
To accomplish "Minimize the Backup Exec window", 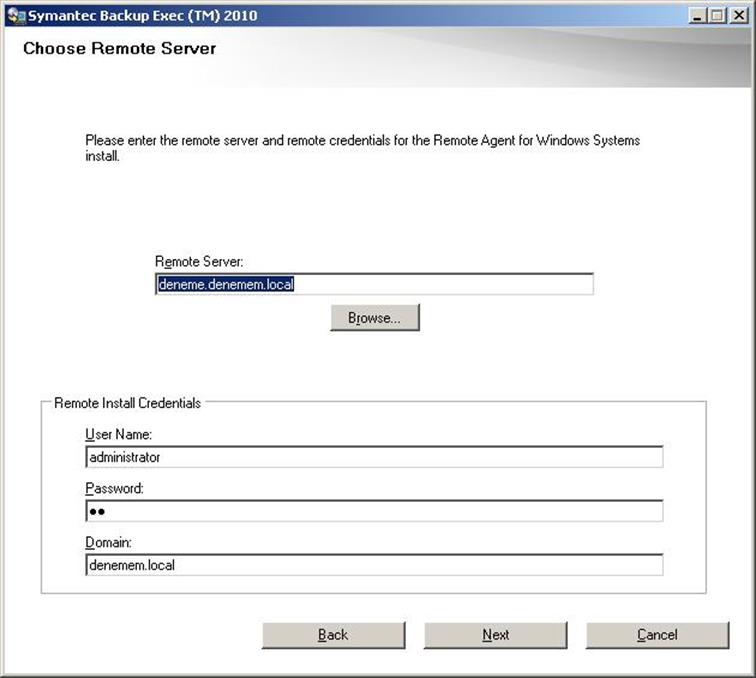I will (x=697, y=16).
